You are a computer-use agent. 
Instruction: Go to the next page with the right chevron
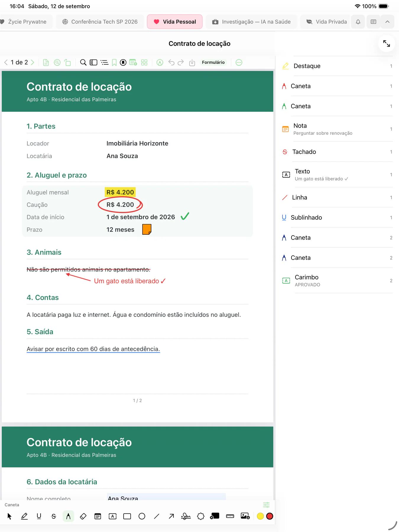[x=33, y=62]
